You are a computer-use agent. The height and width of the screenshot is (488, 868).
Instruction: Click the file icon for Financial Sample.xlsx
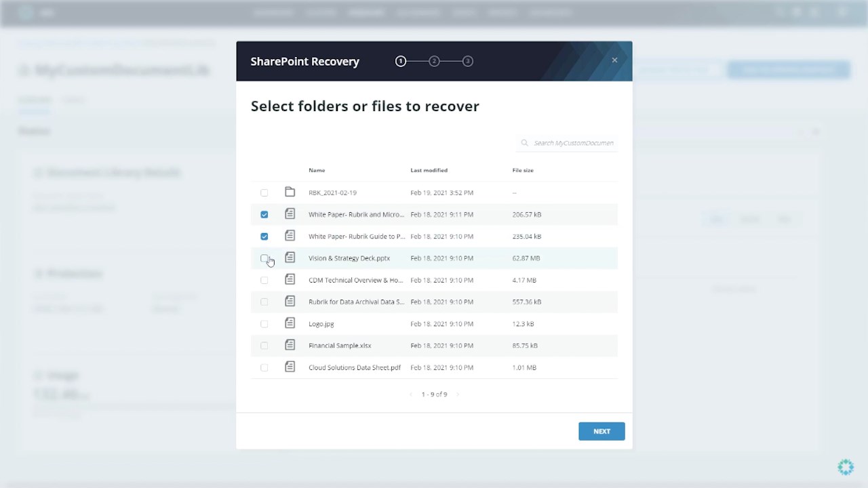290,345
